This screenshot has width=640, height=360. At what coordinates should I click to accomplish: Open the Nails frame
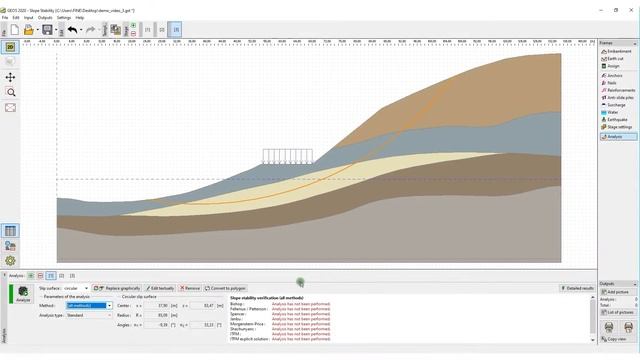pos(618,83)
